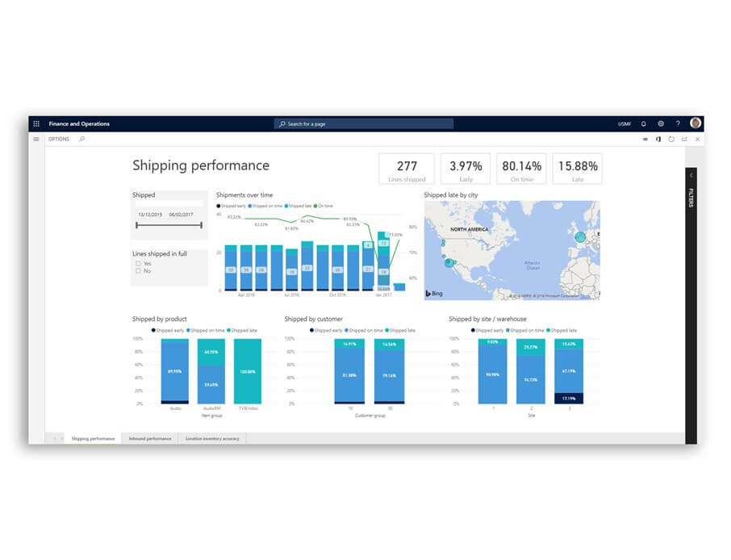Click the user avatar photo
This screenshot has height=560, width=731.
pyautogui.click(x=695, y=123)
